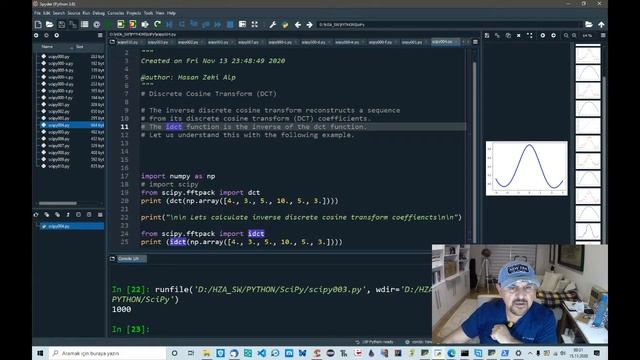640x360 pixels.
Task: Click the blue Stop debugging square
Action: (x=230, y=24)
